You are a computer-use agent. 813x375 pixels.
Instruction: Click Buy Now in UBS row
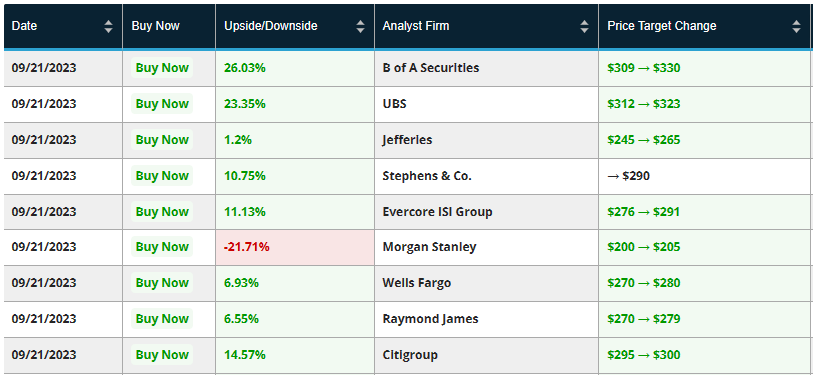[x=162, y=104]
